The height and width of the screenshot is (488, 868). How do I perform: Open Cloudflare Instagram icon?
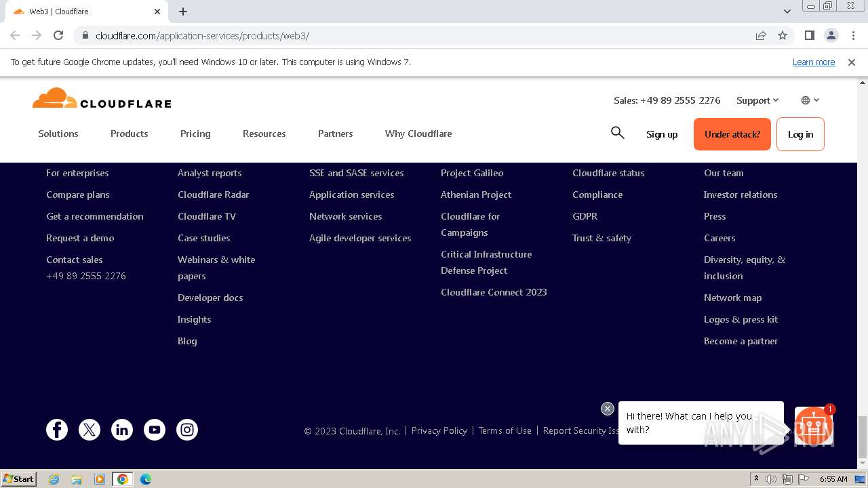(187, 430)
